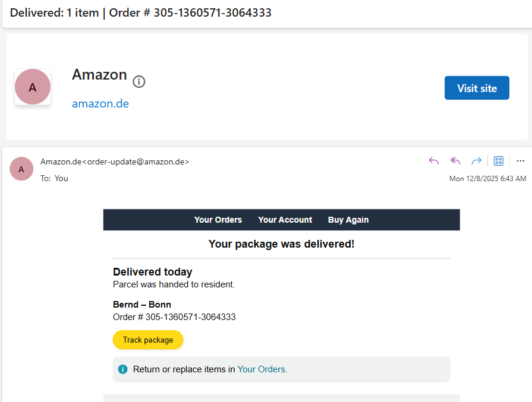Open the Apps add-ins grid icon

[x=499, y=161]
